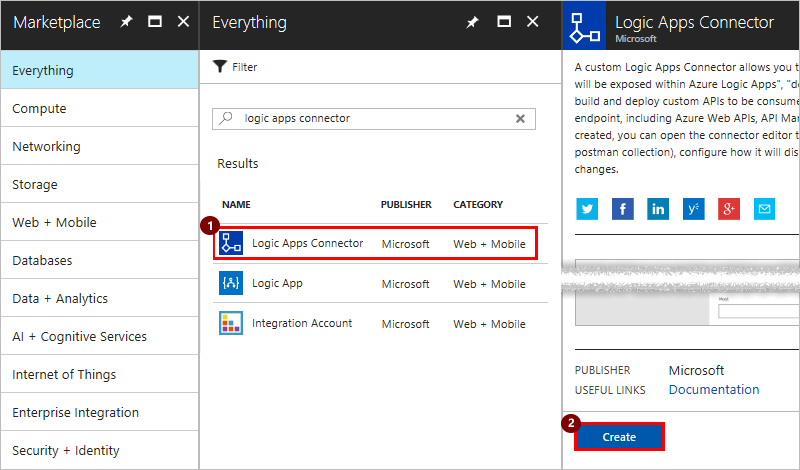Image resolution: width=800 pixels, height=470 pixels.
Task: Share using the Yammer icon
Action: coord(693,208)
